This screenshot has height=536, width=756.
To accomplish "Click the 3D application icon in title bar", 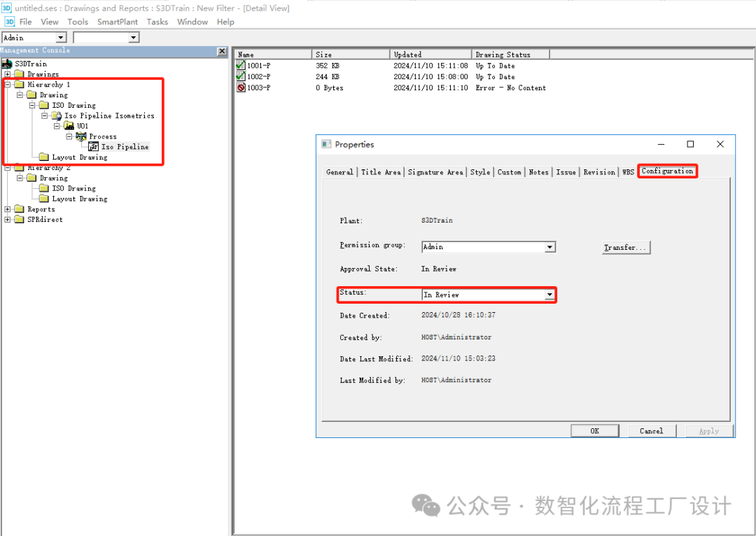I will [7, 8].
